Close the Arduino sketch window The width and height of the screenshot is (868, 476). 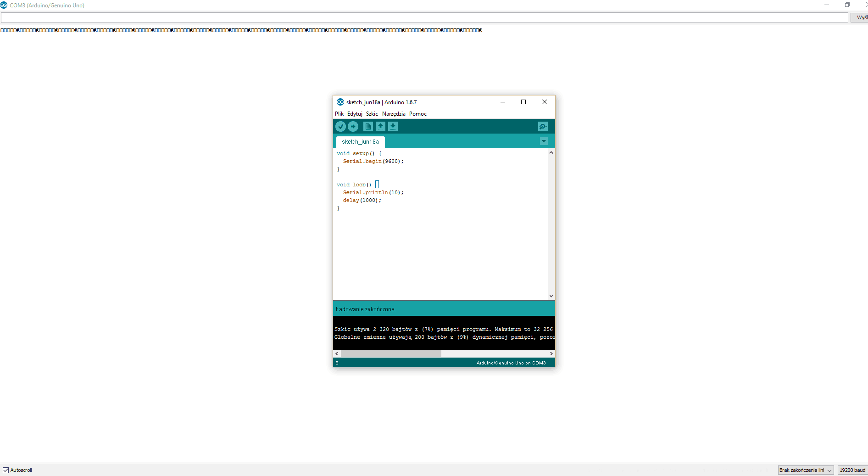point(545,102)
